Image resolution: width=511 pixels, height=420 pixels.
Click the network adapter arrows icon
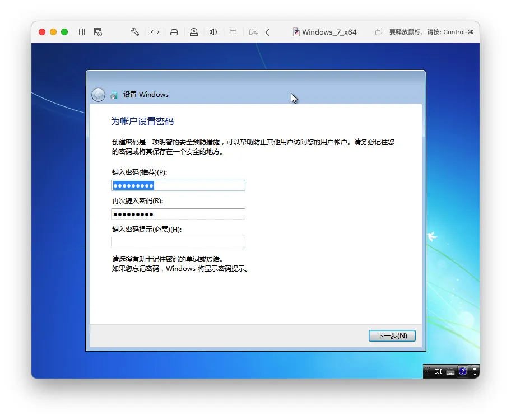point(155,32)
